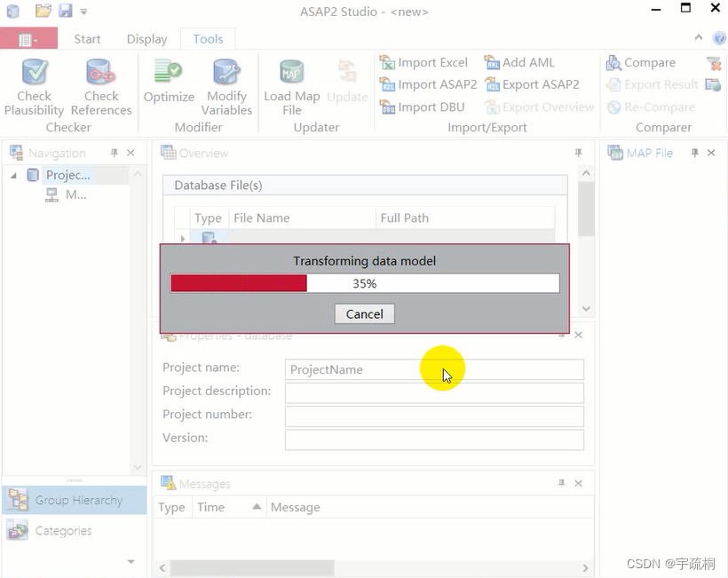728x578 pixels.
Task: Collapse the ribbon with the arrow
Action: click(699, 37)
